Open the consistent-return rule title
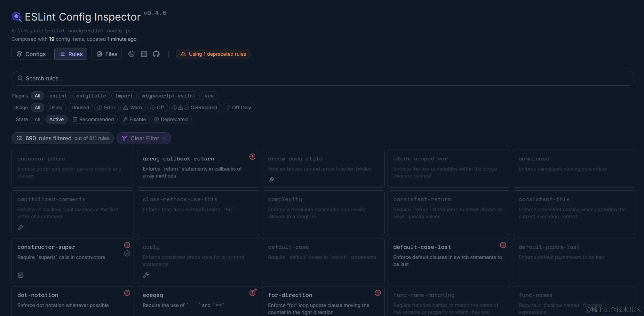This screenshot has width=644, height=316. pyautogui.click(x=422, y=199)
